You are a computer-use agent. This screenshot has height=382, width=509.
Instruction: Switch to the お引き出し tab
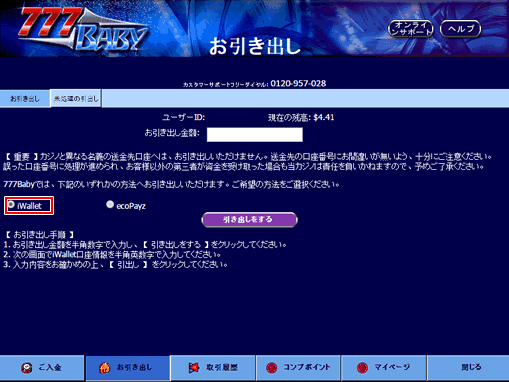[x=25, y=99]
